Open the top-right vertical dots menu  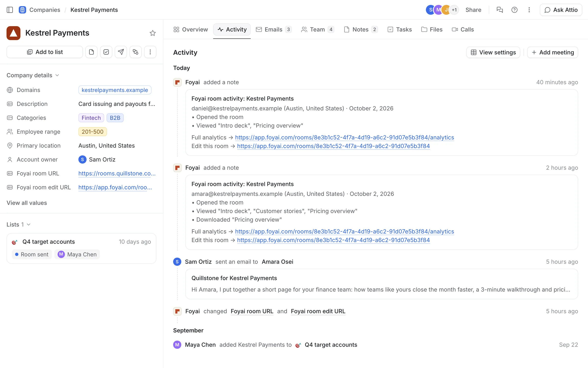coord(529,10)
